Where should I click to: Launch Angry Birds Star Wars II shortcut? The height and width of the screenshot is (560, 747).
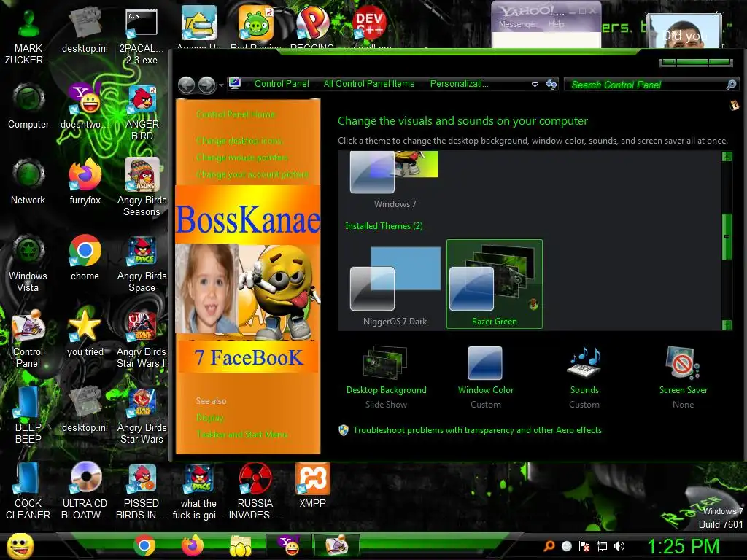[142, 339]
